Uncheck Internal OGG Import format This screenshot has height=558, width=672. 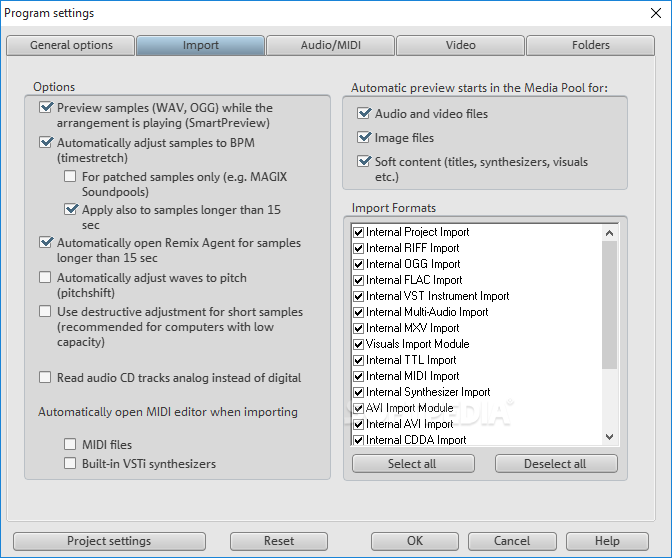point(358,264)
